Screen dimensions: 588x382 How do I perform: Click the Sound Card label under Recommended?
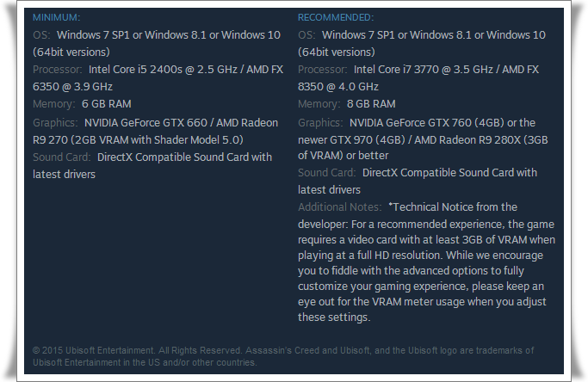point(327,173)
